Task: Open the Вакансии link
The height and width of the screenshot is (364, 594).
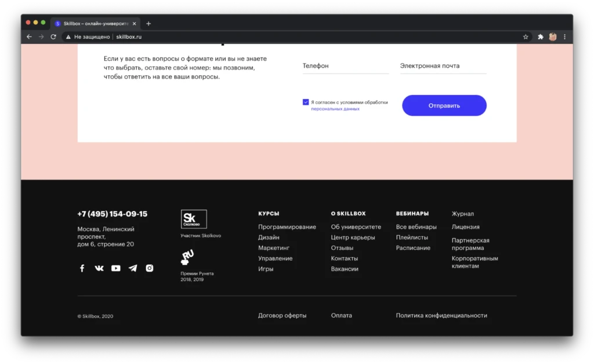Action: click(345, 269)
